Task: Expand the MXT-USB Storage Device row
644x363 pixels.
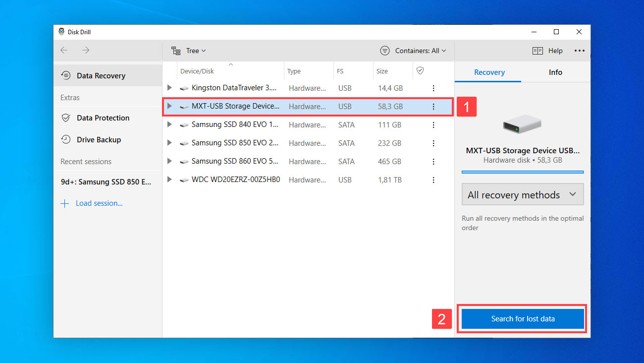Action: (169, 106)
